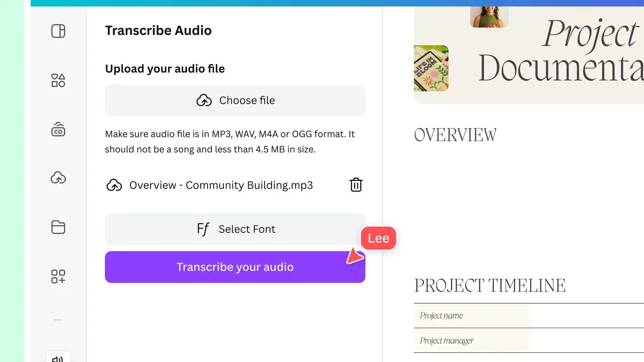Screen dimensions: 644x362
Task: Click the speaker audio icon at the sidebar bottom
Action: tap(58, 358)
